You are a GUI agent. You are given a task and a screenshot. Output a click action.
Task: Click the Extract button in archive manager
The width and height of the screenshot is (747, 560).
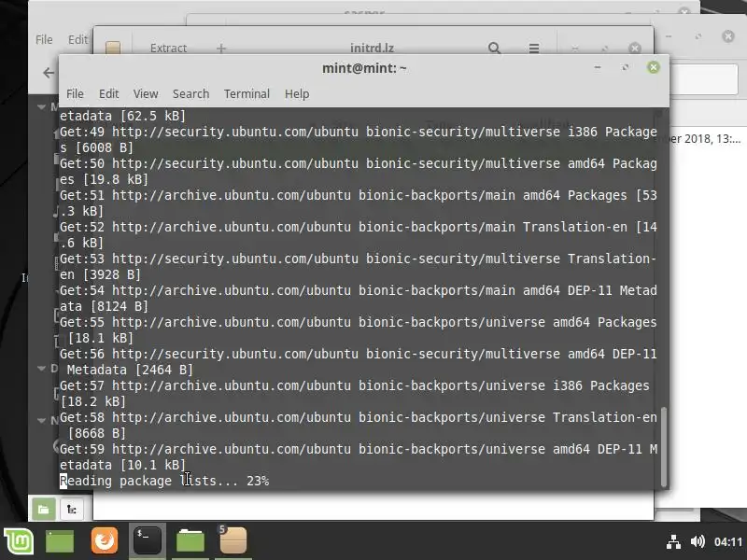(168, 49)
